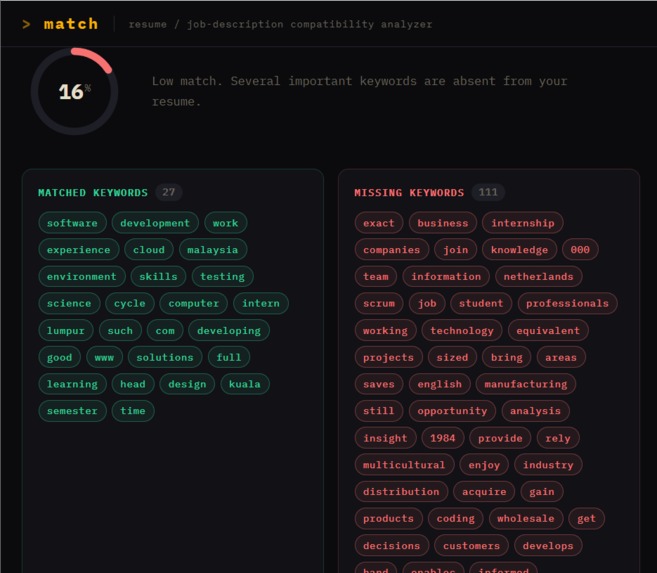Select the 'business' missing keyword chip

pyautogui.click(x=443, y=223)
